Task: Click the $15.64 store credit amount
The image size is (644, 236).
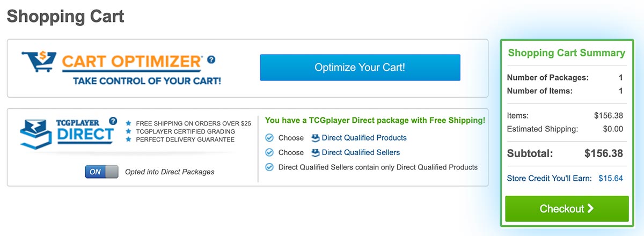Action: (611, 178)
